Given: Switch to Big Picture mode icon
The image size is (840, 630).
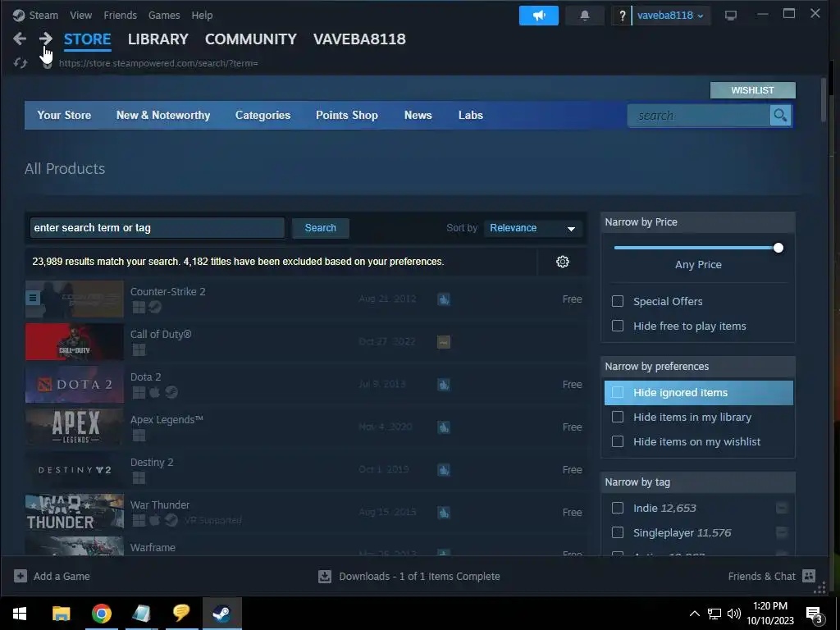Looking at the screenshot, I should [x=731, y=16].
